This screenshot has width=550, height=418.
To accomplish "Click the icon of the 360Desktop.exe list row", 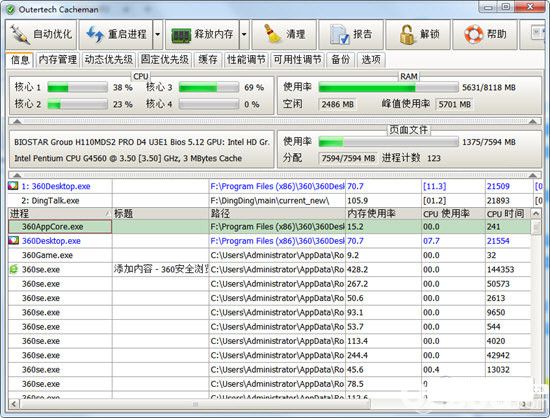I will pos(13,241).
